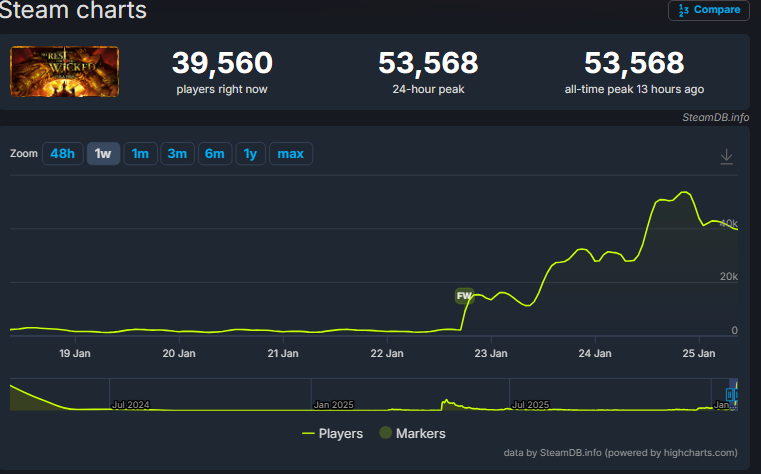Click the 20k y-axis label
Image resolution: width=761 pixels, height=474 pixels.
(728, 277)
